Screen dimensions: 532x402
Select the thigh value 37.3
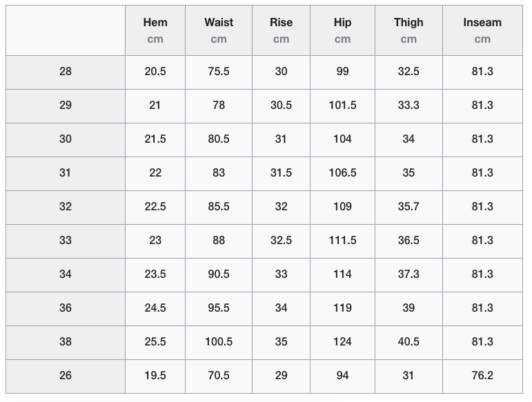pyautogui.click(x=408, y=274)
